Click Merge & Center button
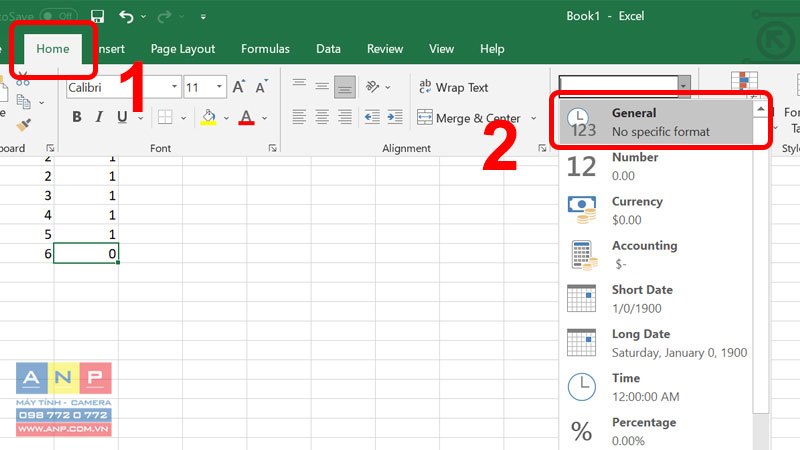 (x=469, y=118)
